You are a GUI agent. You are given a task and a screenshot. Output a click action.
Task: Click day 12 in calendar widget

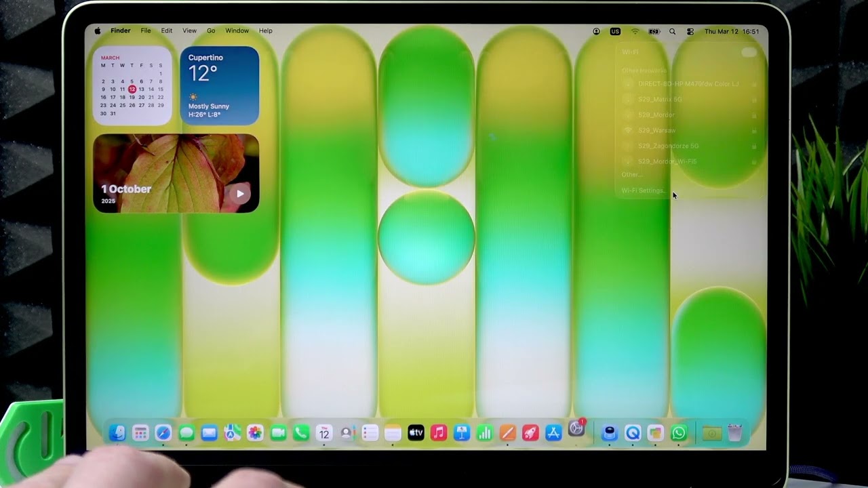[x=132, y=89]
